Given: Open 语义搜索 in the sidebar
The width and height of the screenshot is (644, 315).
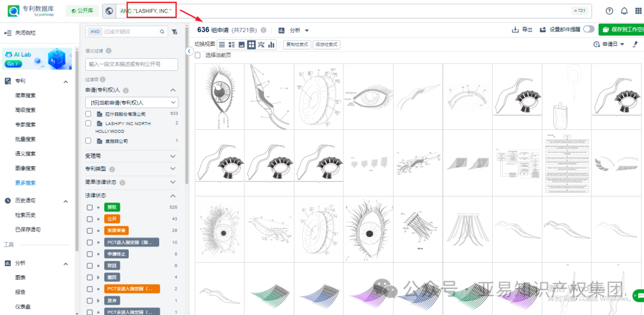Looking at the screenshot, I should (x=25, y=154).
